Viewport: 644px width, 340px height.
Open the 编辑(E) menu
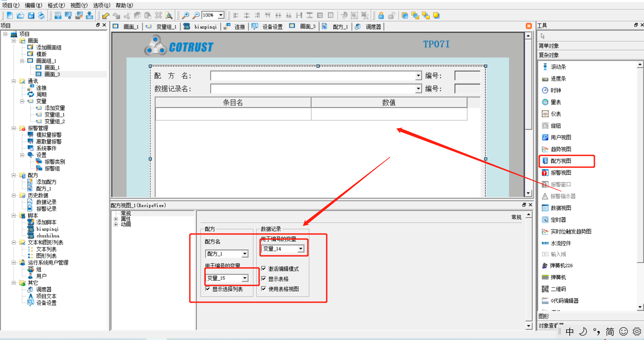(x=34, y=5)
